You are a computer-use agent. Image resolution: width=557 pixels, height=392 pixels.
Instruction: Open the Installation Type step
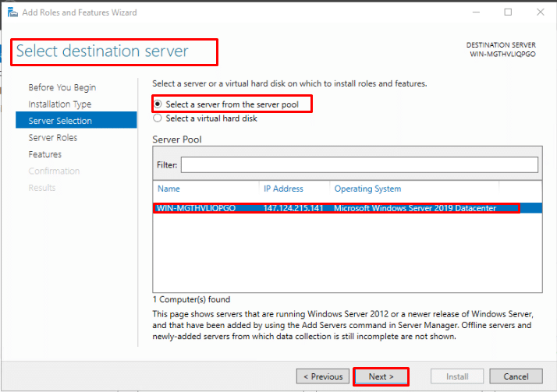coord(60,104)
